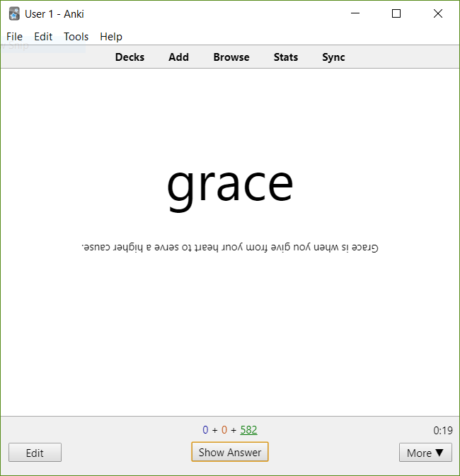Open the Browse card browser

[231, 57]
